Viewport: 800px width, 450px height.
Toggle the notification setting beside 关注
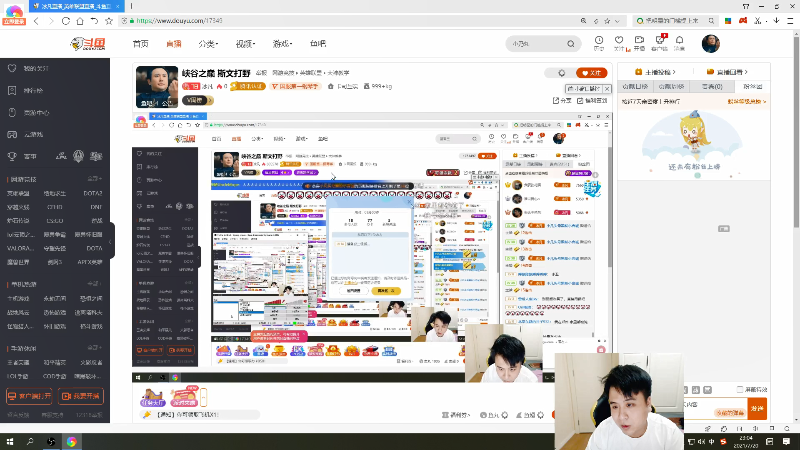click(562, 73)
